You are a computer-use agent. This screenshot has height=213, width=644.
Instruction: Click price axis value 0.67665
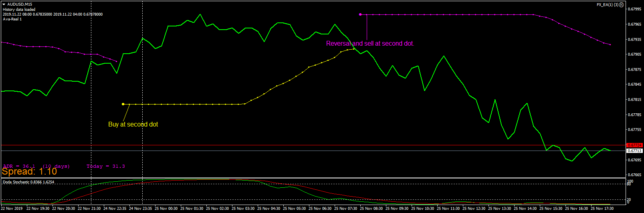click(634, 175)
